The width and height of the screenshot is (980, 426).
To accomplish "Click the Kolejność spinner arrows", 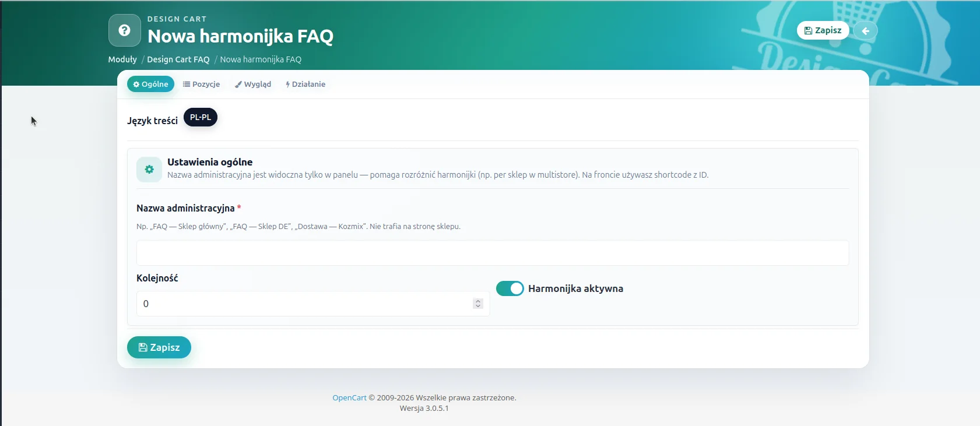I will click(x=478, y=304).
